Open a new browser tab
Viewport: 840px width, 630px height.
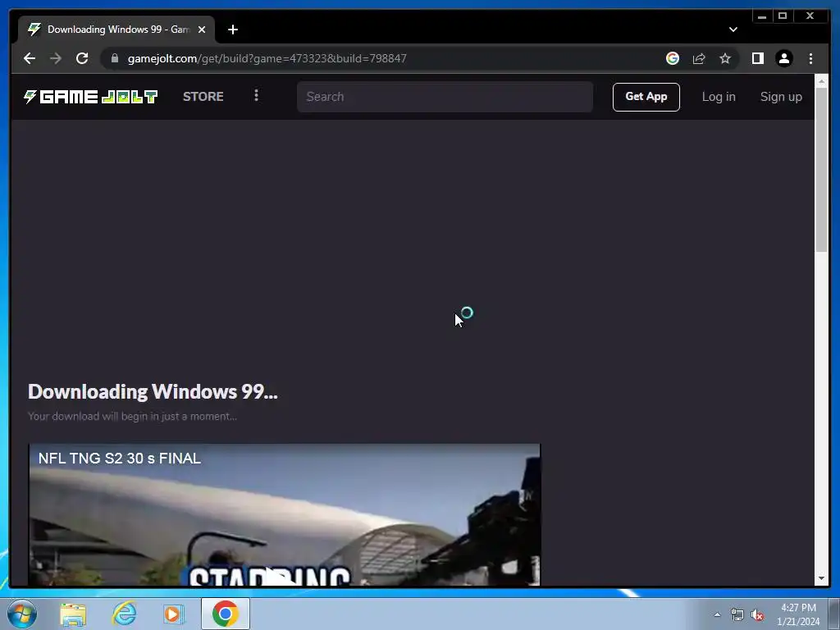point(232,30)
